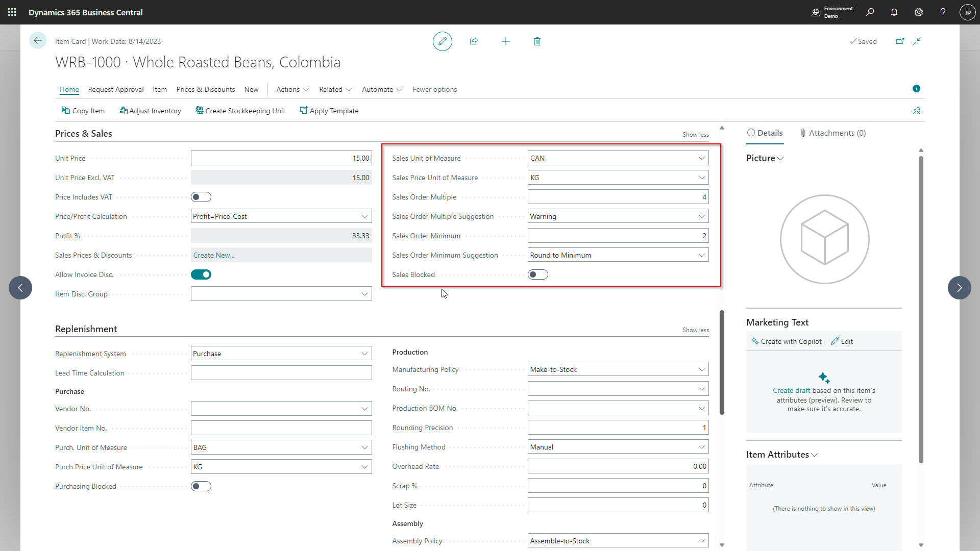Expand the Sales Unit of Measure dropdown

702,158
